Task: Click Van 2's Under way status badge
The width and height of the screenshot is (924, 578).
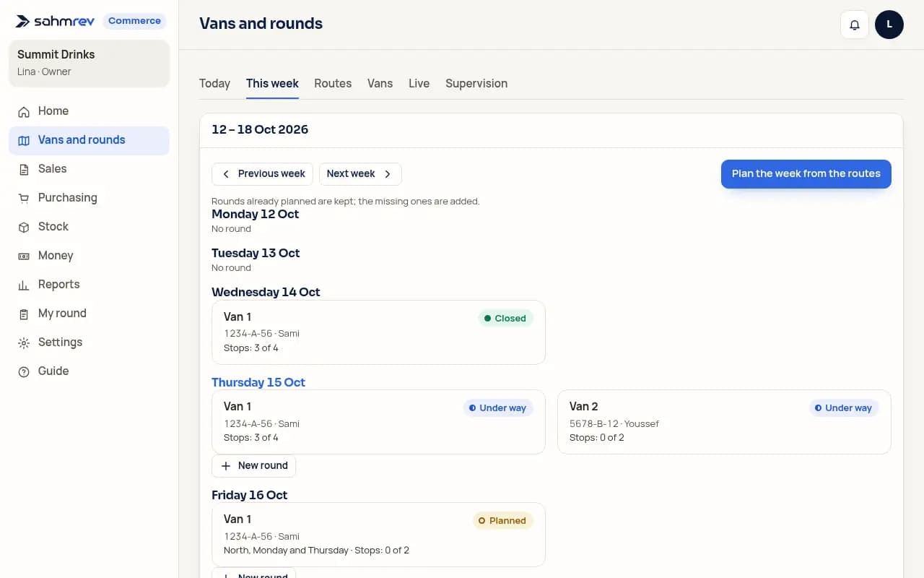Action: pos(843,408)
